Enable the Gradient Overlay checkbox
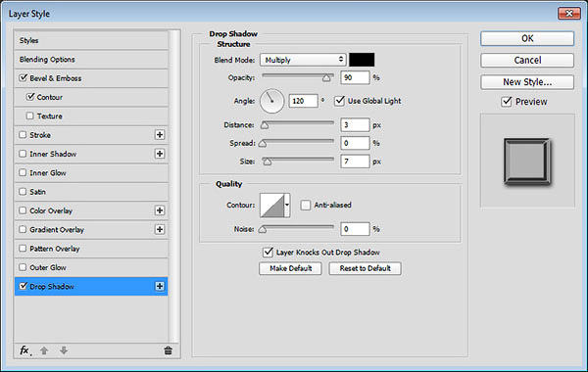Image resolution: width=588 pixels, height=372 pixels. (x=23, y=229)
